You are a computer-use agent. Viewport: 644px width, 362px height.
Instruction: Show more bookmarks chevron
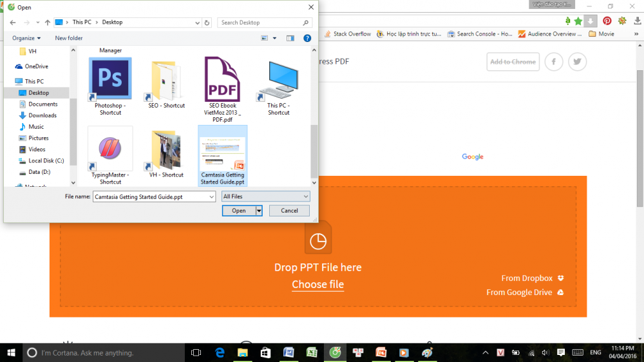636,34
